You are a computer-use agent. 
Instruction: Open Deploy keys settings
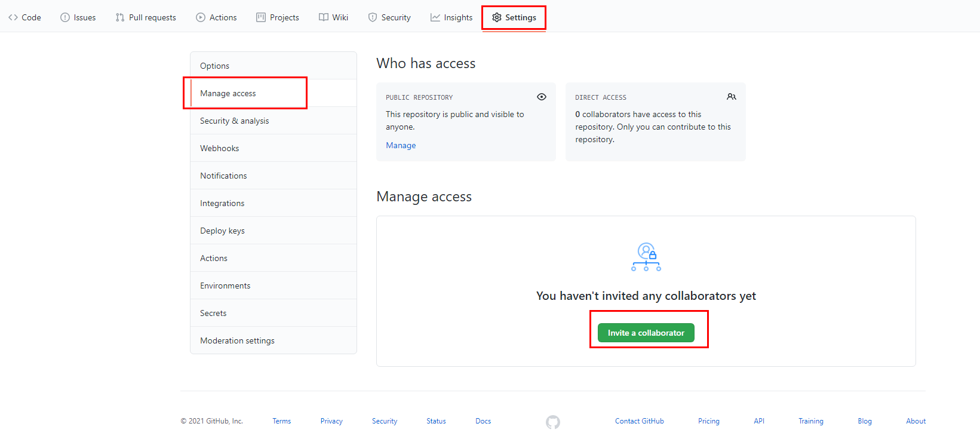coord(274,231)
